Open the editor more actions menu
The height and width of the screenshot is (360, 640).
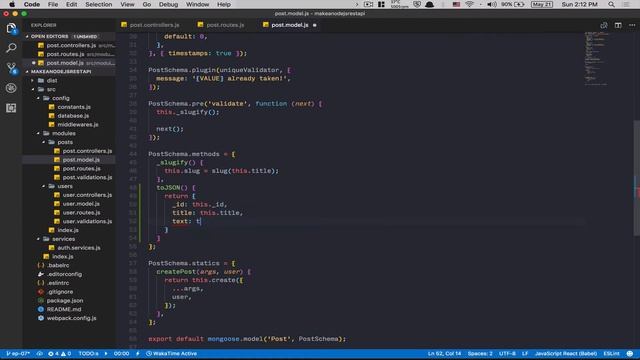632,25
